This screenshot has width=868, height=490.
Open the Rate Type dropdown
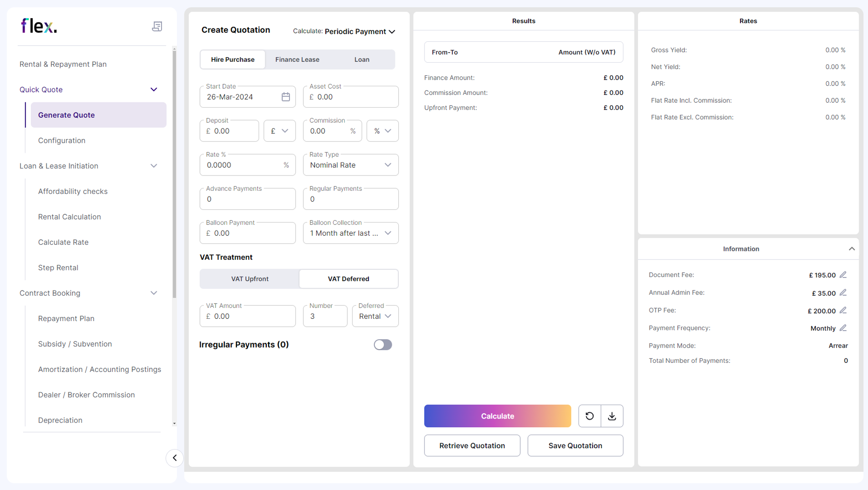tap(350, 165)
